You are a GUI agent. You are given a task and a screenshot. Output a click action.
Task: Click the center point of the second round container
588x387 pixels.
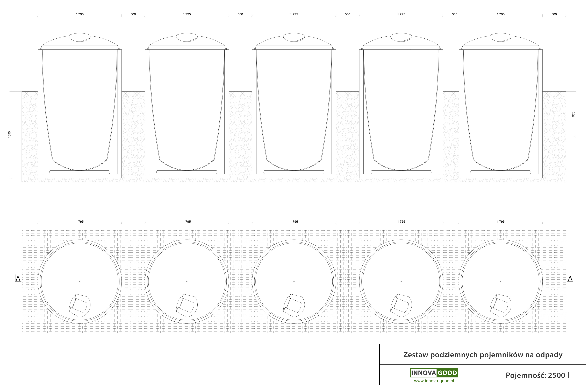coord(187,281)
